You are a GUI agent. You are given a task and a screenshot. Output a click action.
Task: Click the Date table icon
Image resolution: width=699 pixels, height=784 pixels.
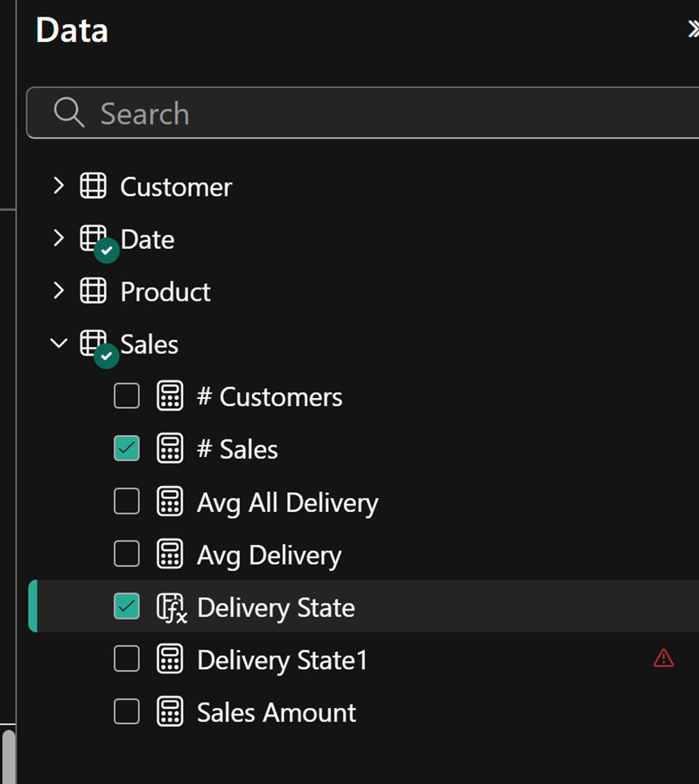(93, 238)
